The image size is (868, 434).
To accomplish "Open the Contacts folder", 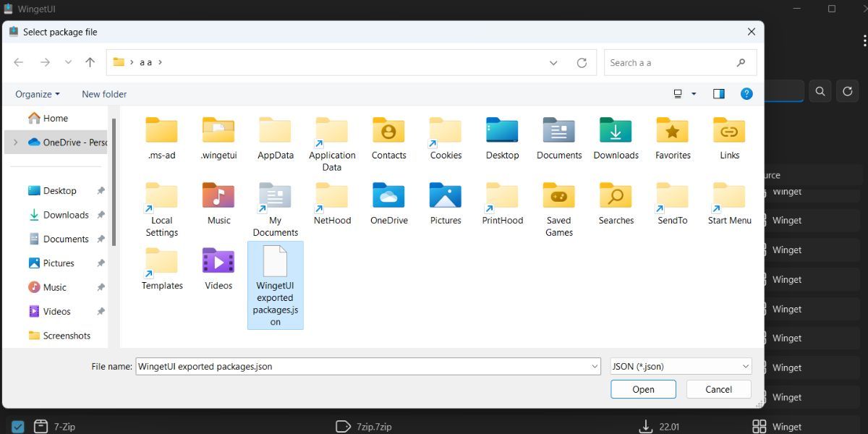I will [389, 139].
